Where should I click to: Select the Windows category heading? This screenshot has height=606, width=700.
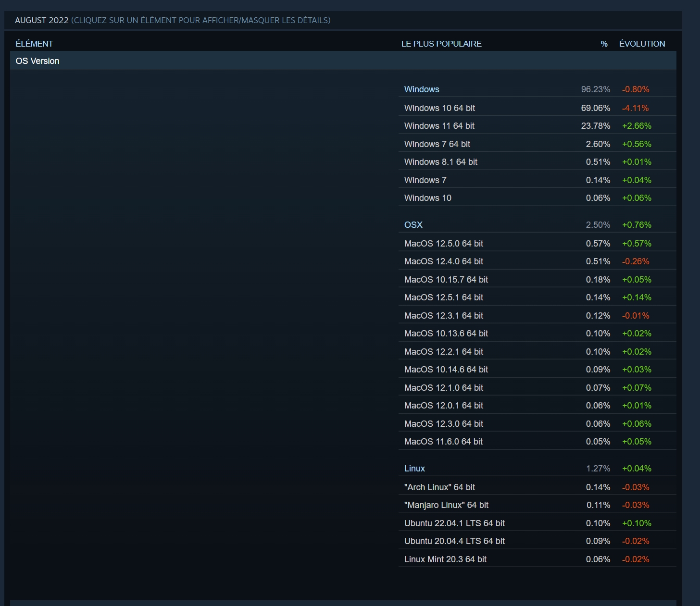(422, 89)
